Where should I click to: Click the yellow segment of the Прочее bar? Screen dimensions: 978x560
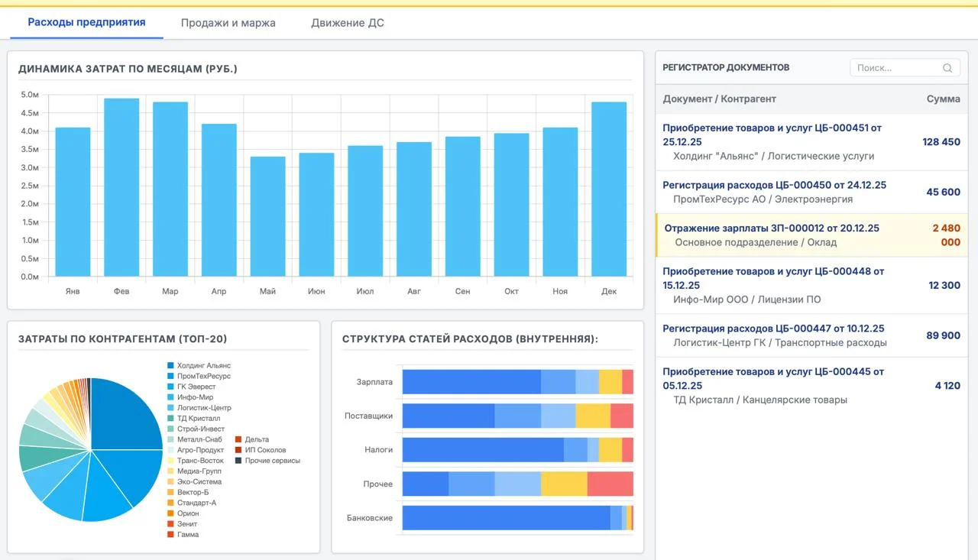pyautogui.click(x=564, y=484)
